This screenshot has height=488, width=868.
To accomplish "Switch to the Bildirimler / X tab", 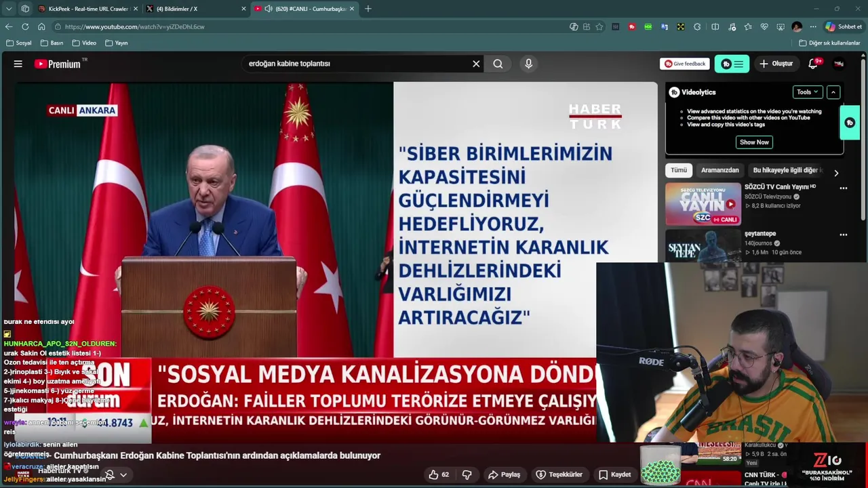I will click(195, 9).
